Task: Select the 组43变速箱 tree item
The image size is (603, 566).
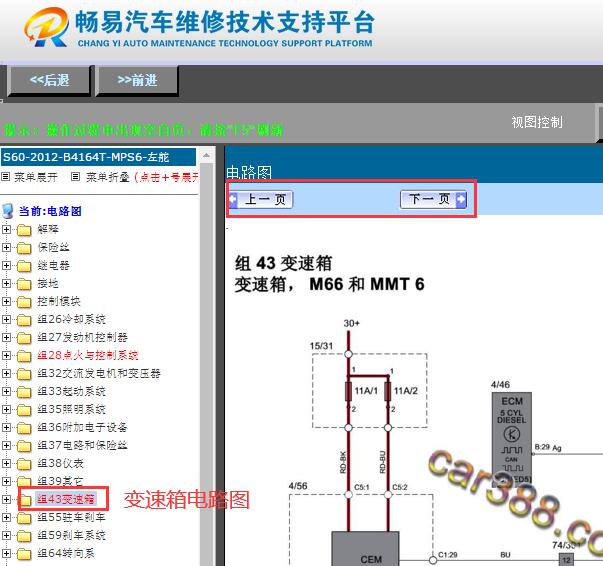Action: point(66,499)
